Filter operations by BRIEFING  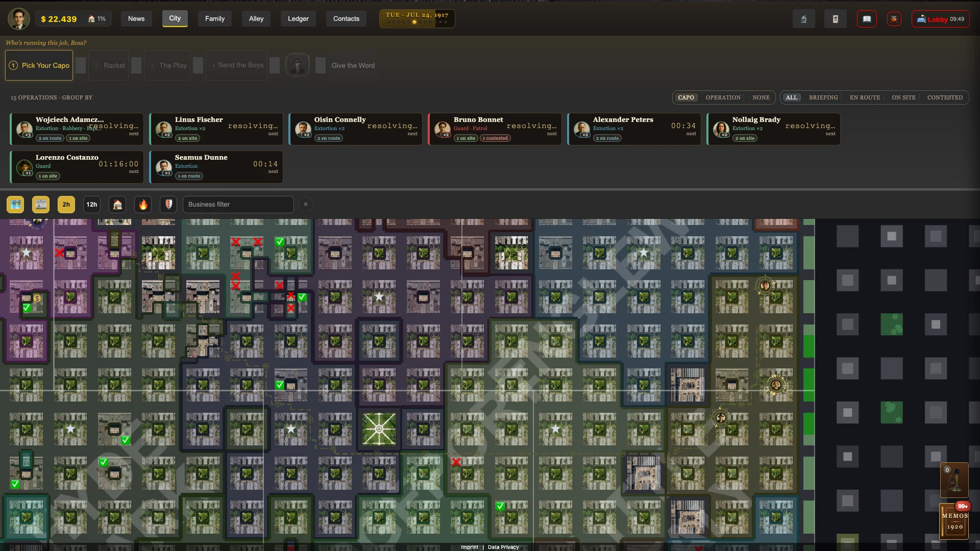tap(823, 97)
